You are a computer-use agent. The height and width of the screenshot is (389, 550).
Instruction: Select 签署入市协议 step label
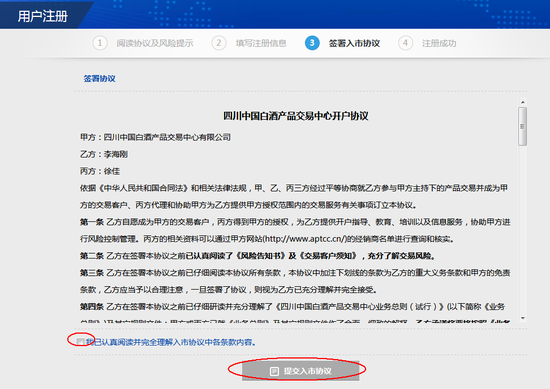point(354,43)
